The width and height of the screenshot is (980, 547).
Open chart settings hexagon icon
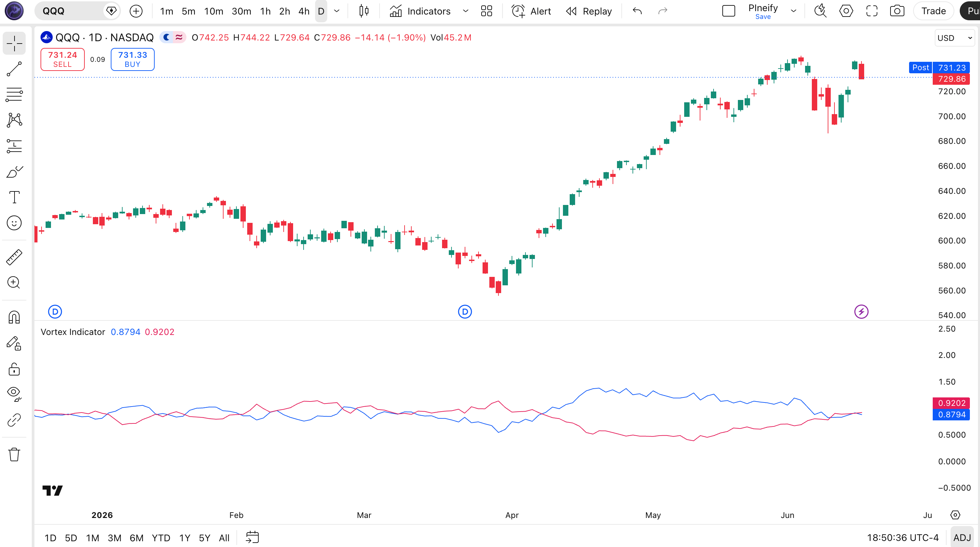(846, 11)
